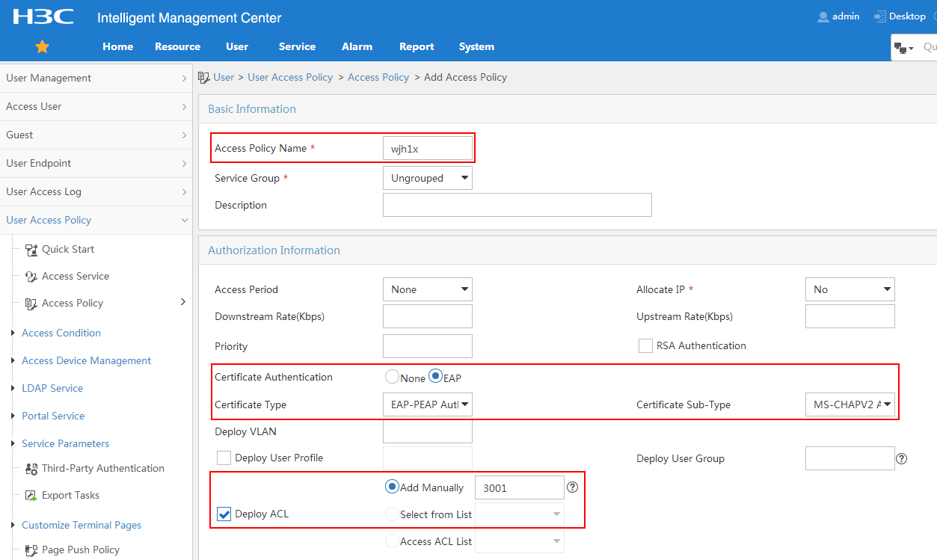This screenshot has width=937, height=560.
Task: Click the Description input field
Action: 517,205
